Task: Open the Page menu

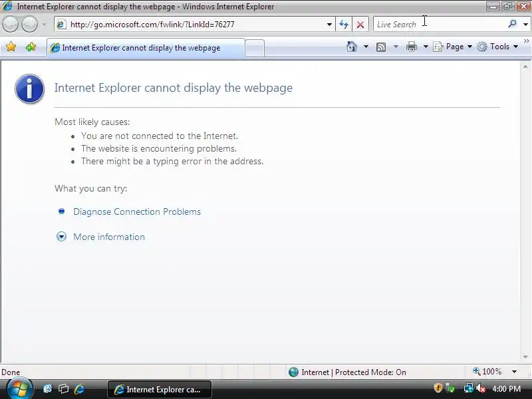Action: pos(453,47)
